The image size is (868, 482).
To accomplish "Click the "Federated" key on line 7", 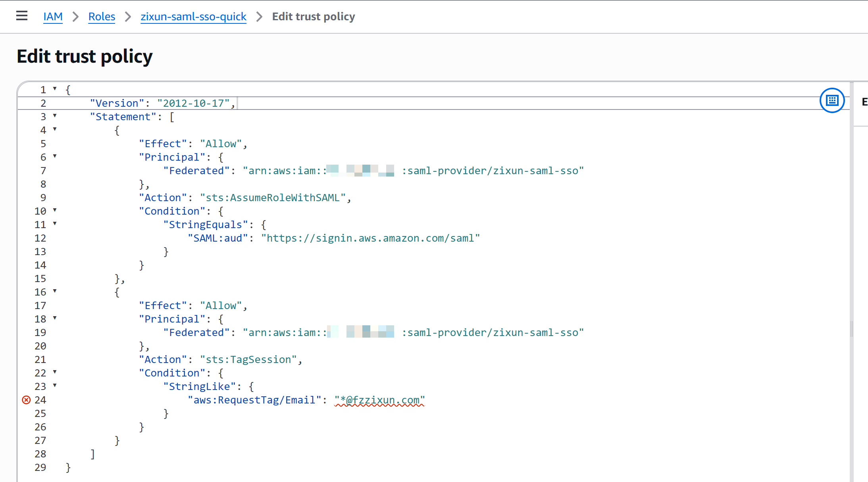I will click(196, 171).
